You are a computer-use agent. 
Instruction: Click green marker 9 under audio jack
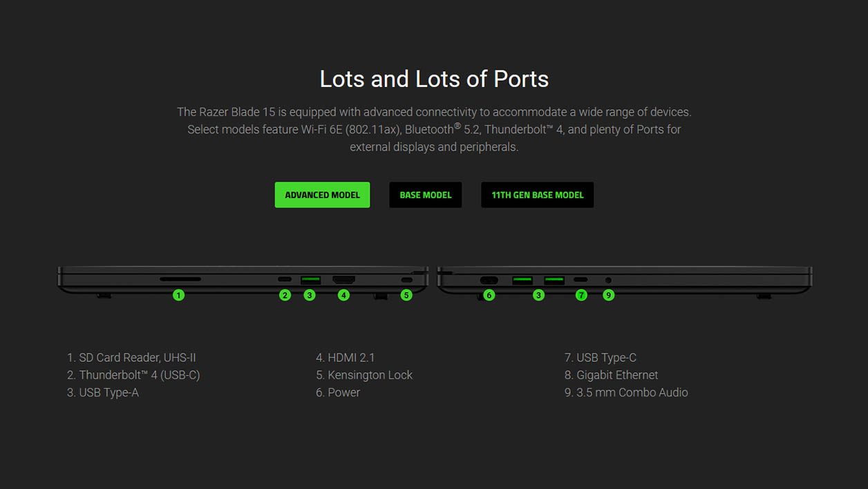point(608,295)
